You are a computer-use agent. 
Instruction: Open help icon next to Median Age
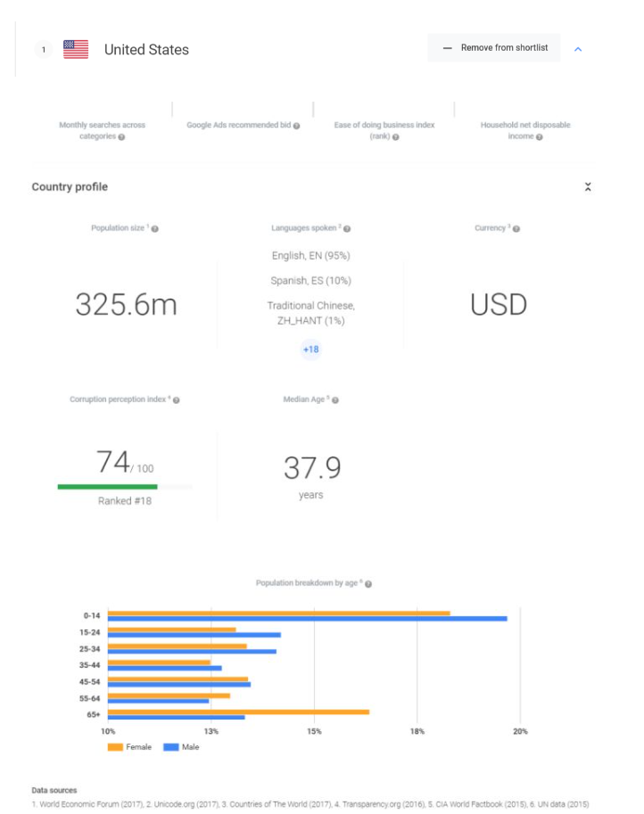click(335, 400)
